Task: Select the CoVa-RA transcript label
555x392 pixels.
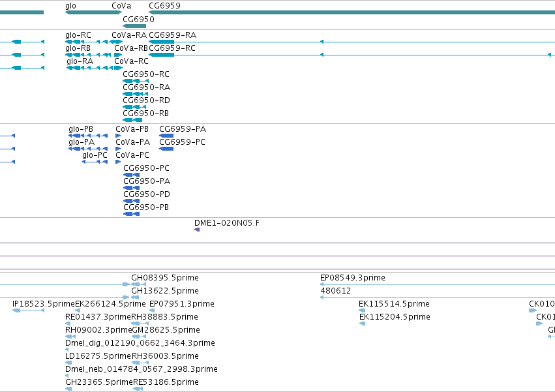Action: (x=129, y=35)
